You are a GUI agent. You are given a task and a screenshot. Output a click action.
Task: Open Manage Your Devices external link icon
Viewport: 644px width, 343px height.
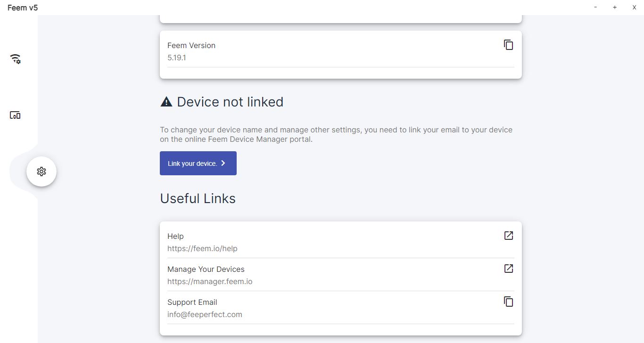coord(508,269)
